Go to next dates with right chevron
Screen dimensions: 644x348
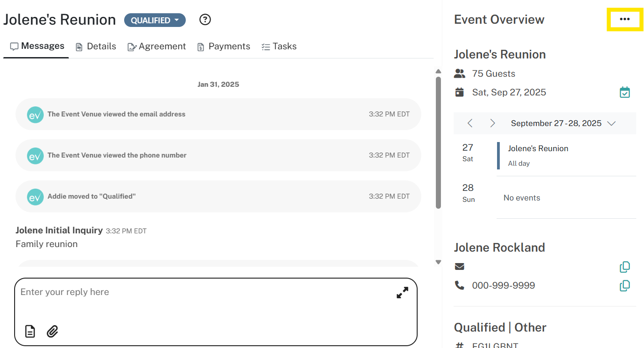(492, 123)
